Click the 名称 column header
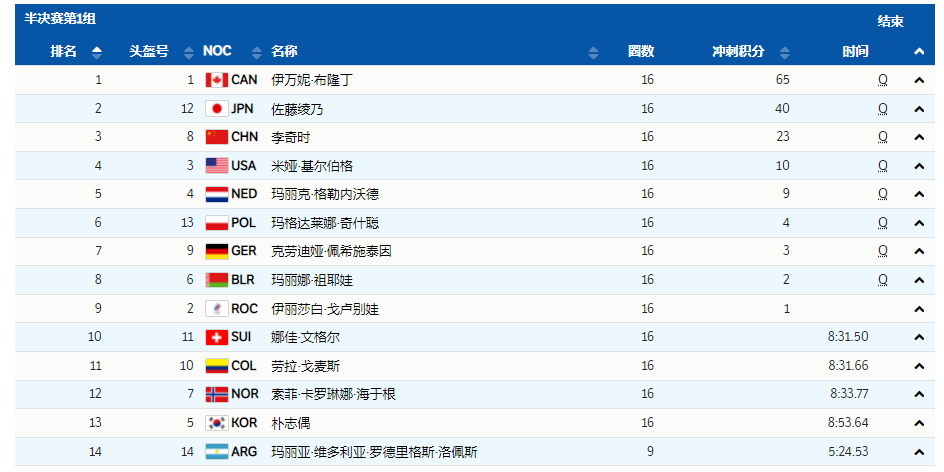The height and width of the screenshot is (472, 944). point(284,52)
